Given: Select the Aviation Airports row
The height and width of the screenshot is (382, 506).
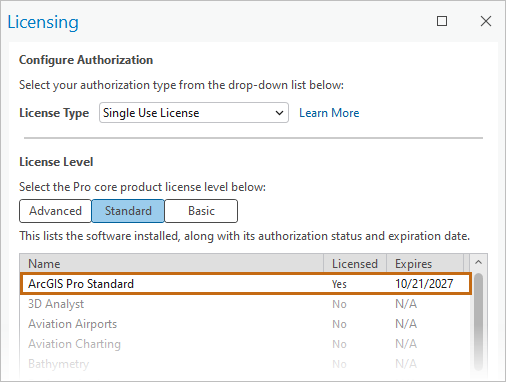Looking at the screenshot, I should point(246,324).
